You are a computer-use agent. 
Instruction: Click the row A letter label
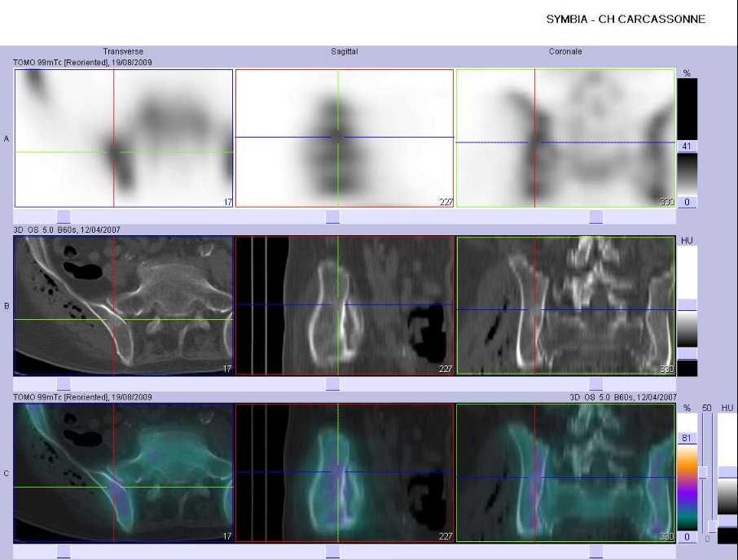7,138
